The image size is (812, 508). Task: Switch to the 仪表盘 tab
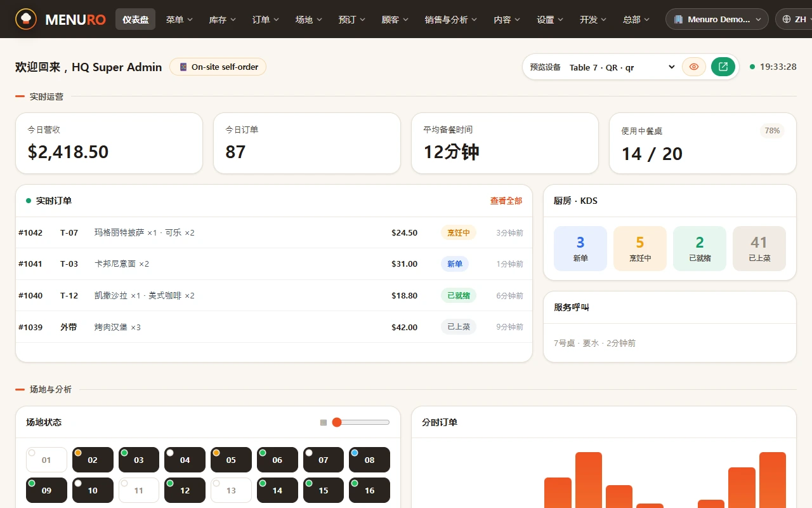pos(135,20)
